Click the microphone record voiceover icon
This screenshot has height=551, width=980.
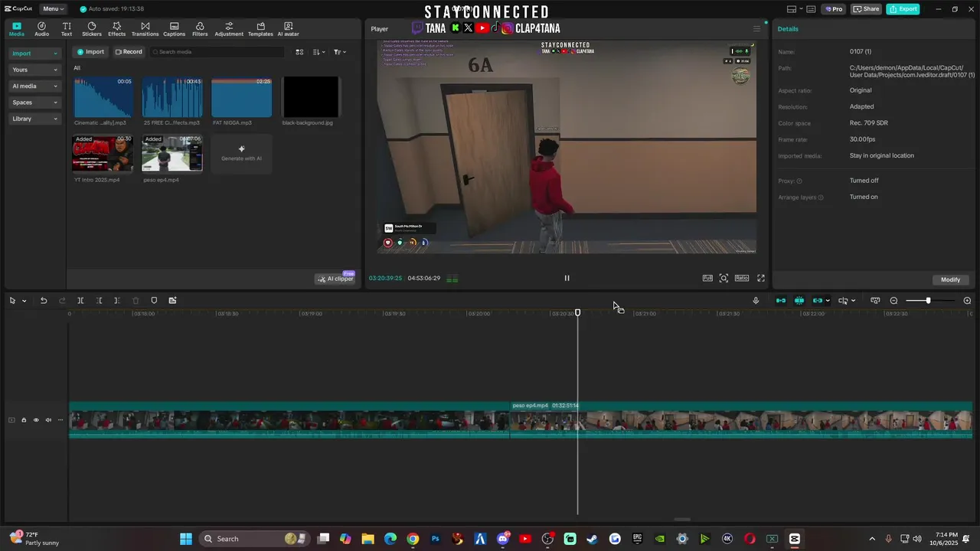pos(756,301)
